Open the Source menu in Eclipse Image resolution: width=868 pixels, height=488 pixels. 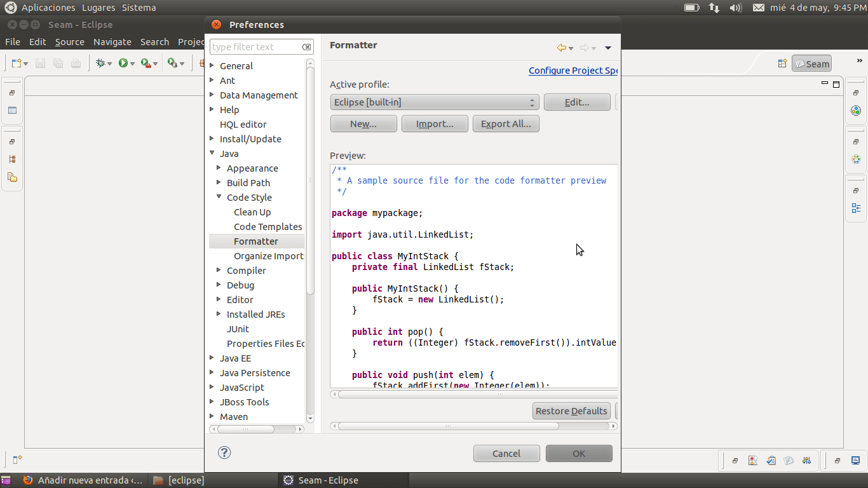[x=70, y=42]
